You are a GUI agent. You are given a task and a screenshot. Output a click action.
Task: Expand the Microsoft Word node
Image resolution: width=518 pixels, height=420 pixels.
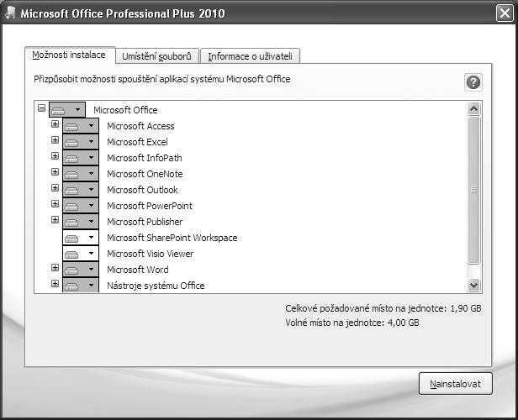[x=55, y=267]
